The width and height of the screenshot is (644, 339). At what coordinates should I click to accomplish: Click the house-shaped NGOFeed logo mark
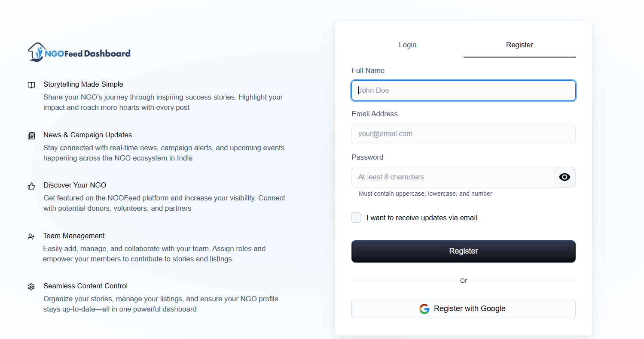(x=36, y=51)
